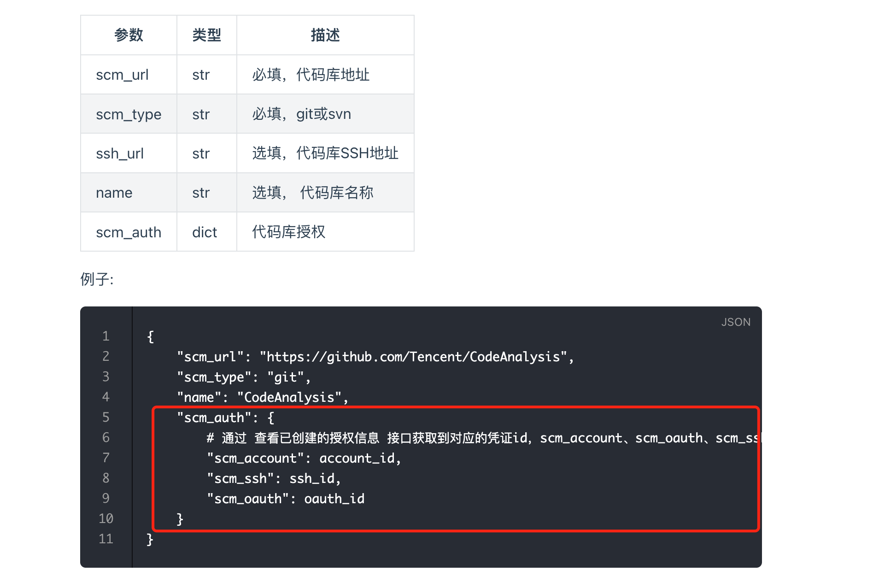
Task: Click the "scm_ssh": ssh_id line
Action: pyautogui.click(x=274, y=478)
